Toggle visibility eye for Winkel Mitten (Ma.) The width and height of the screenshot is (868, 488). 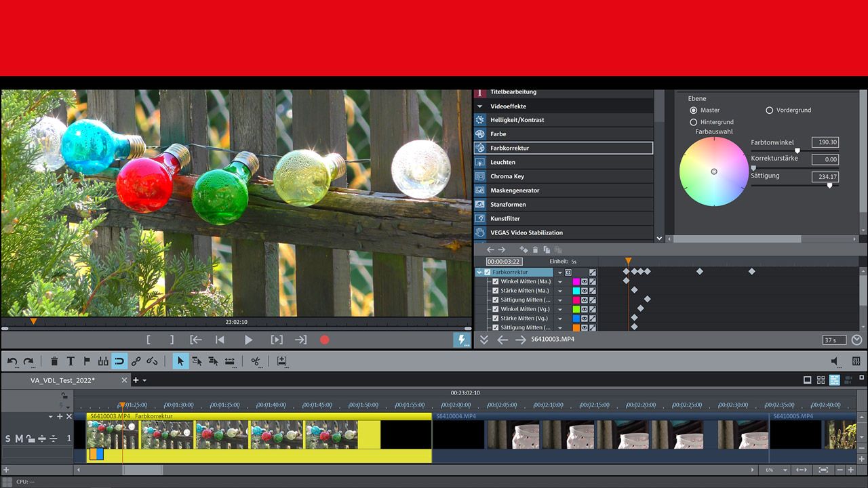coord(584,282)
